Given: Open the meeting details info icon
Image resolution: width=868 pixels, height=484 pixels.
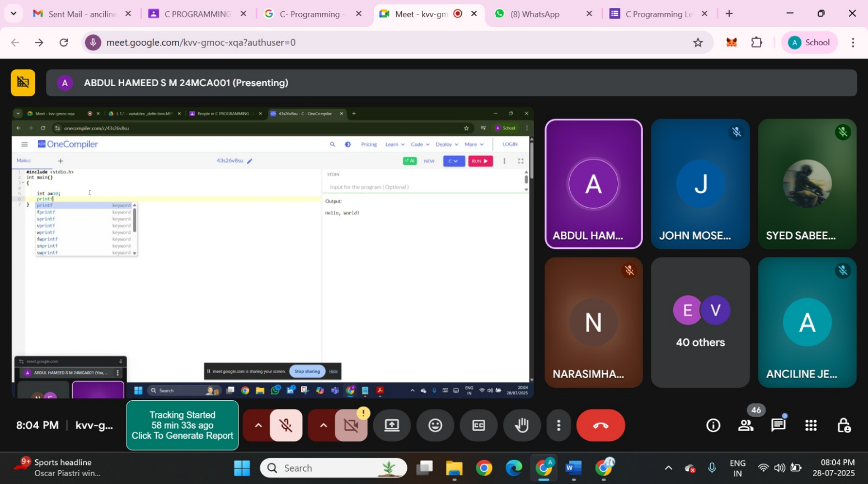Looking at the screenshot, I should [713, 426].
